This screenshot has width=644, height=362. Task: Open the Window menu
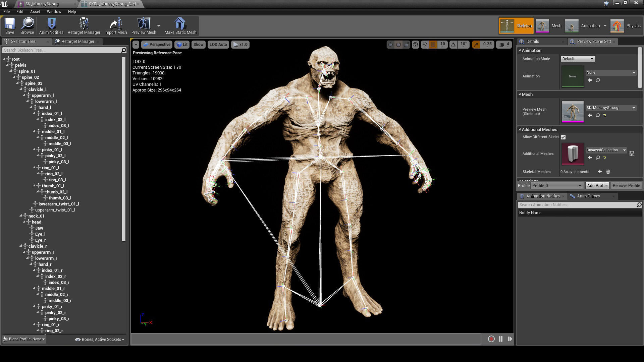tap(54, 12)
